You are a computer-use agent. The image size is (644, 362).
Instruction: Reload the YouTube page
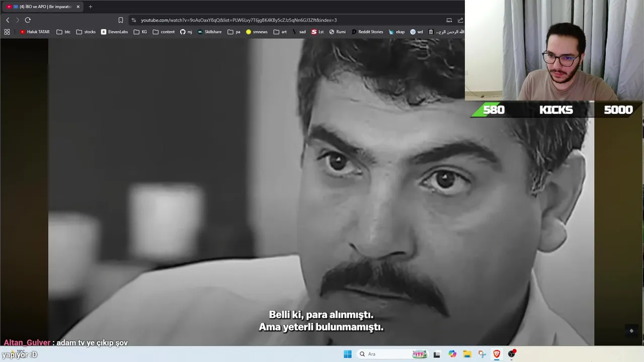28,20
